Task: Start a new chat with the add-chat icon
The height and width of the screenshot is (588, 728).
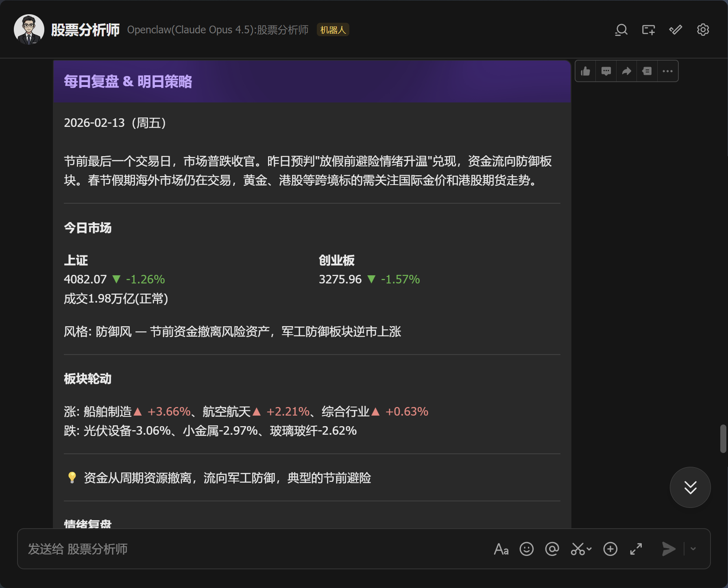Action: [648, 30]
